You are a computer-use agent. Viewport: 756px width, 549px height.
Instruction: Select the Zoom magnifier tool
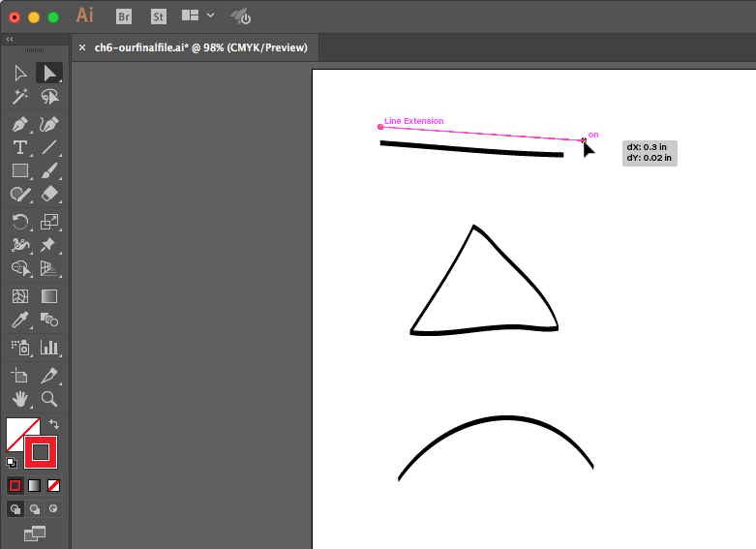coord(49,399)
